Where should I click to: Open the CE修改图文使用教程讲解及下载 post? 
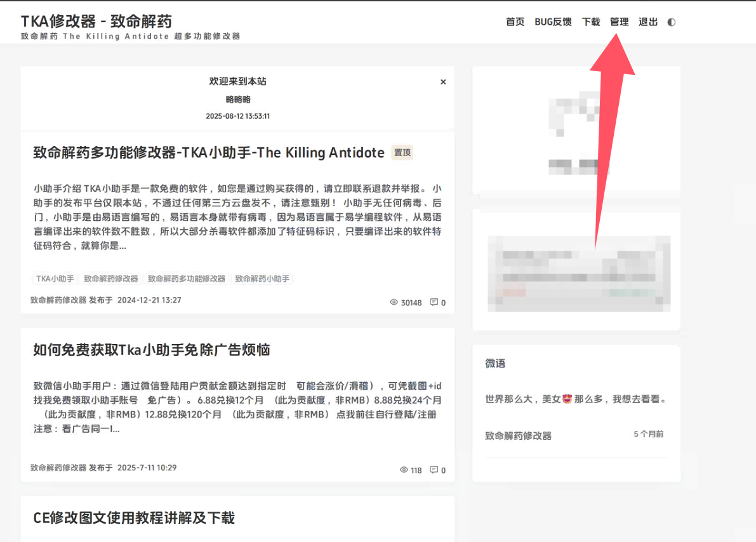click(x=133, y=518)
